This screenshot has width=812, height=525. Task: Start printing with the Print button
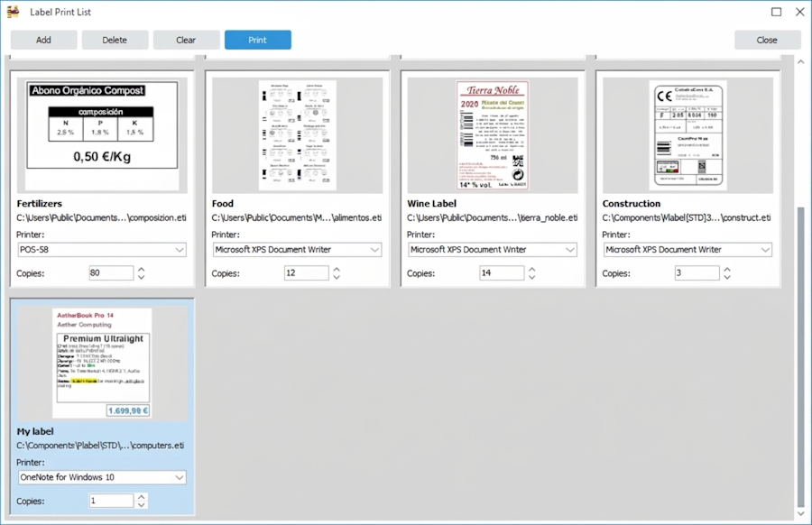(x=257, y=40)
